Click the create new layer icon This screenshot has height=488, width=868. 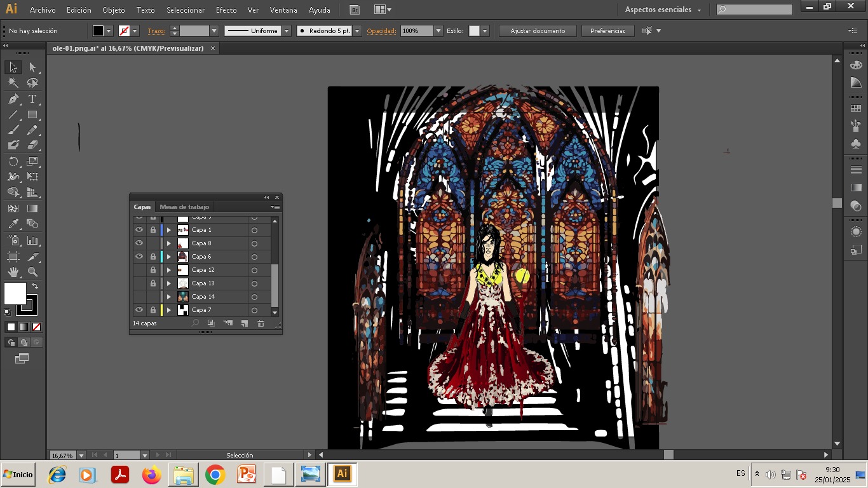click(x=244, y=323)
